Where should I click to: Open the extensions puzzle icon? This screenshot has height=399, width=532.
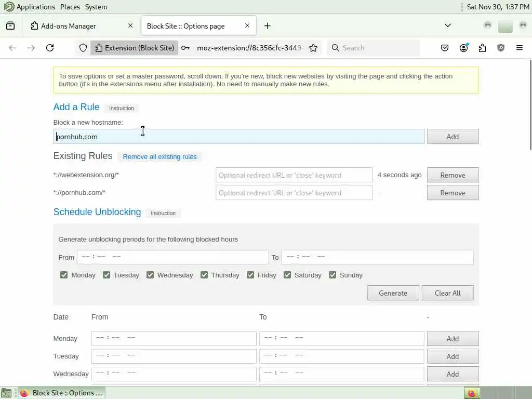click(482, 48)
